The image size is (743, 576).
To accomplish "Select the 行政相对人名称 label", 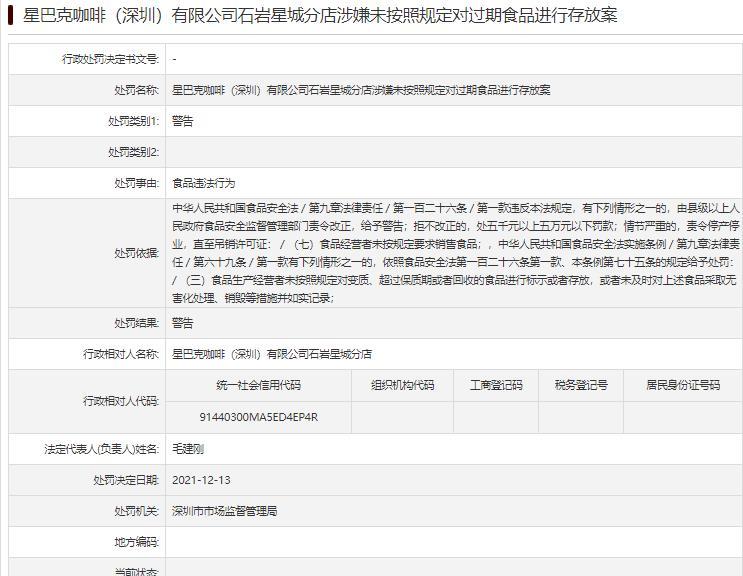I will click(x=121, y=354).
